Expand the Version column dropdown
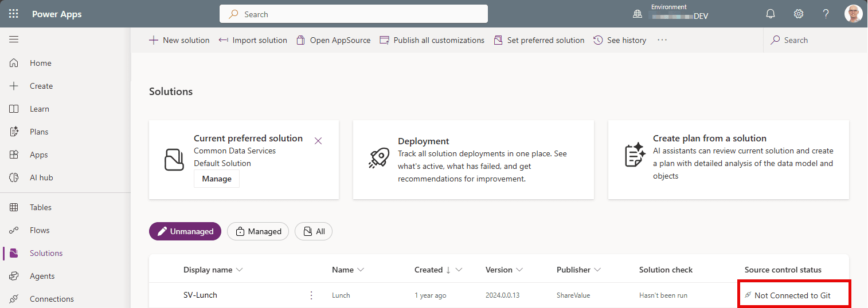This screenshot has width=868, height=308. pyautogui.click(x=519, y=270)
